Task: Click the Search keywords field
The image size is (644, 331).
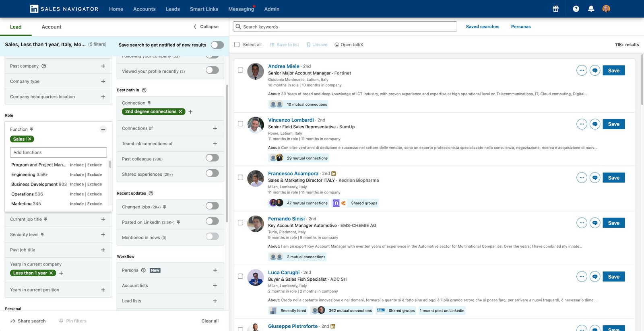Action: [345, 27]
